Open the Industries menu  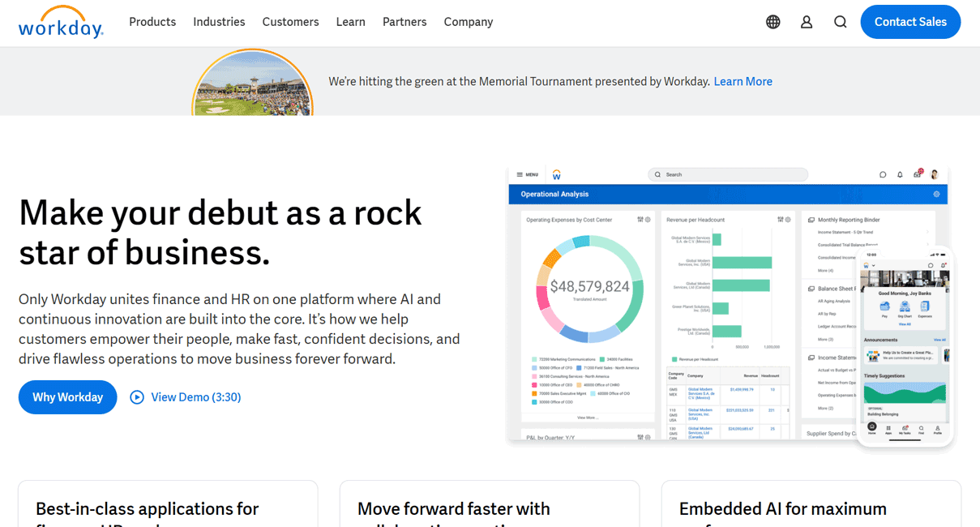[219, 22]
